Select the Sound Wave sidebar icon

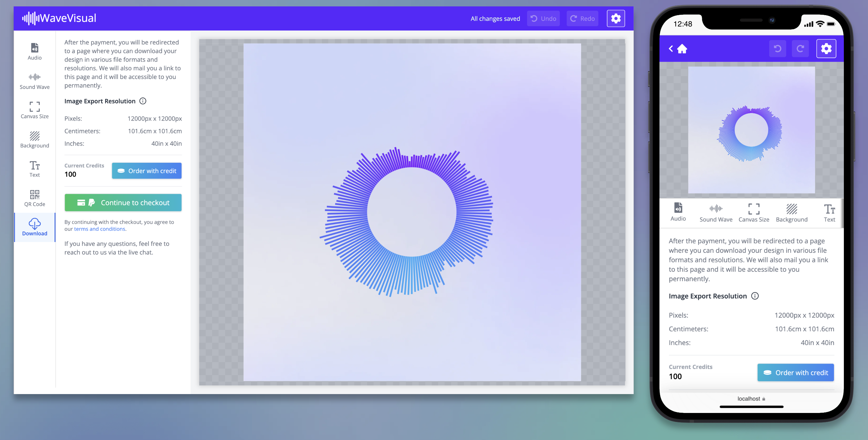pyautogui.click(x=34, y=81)
